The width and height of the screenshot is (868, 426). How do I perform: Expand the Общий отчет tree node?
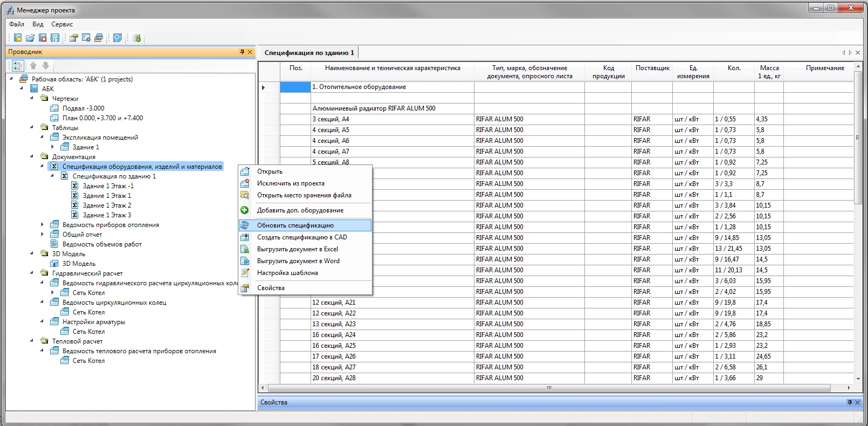(x=42, y=234)
